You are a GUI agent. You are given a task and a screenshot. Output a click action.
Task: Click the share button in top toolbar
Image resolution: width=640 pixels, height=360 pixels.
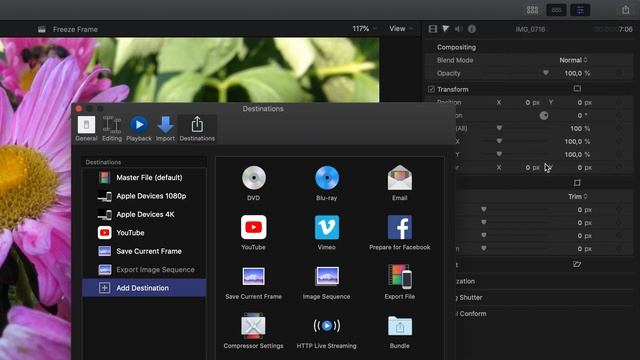pyautogui.click(x=625, y=9)
